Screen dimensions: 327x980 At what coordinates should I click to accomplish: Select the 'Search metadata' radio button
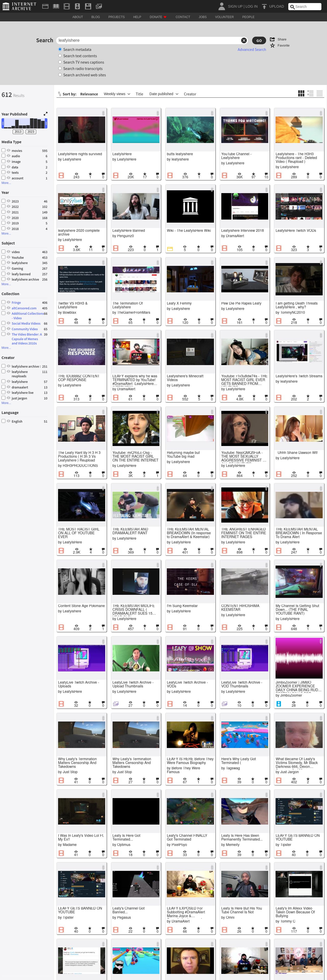point(60,49)
